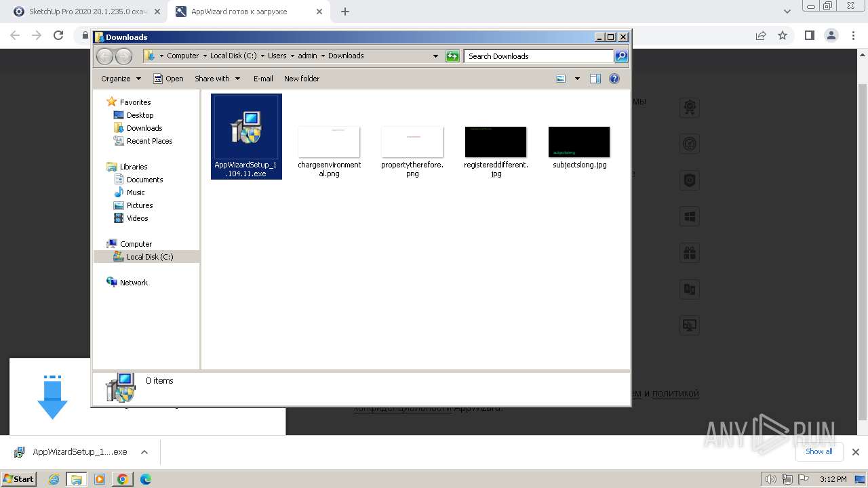
Task: Click the Explorer Forward navigation button
Action: tap(123, 56)
